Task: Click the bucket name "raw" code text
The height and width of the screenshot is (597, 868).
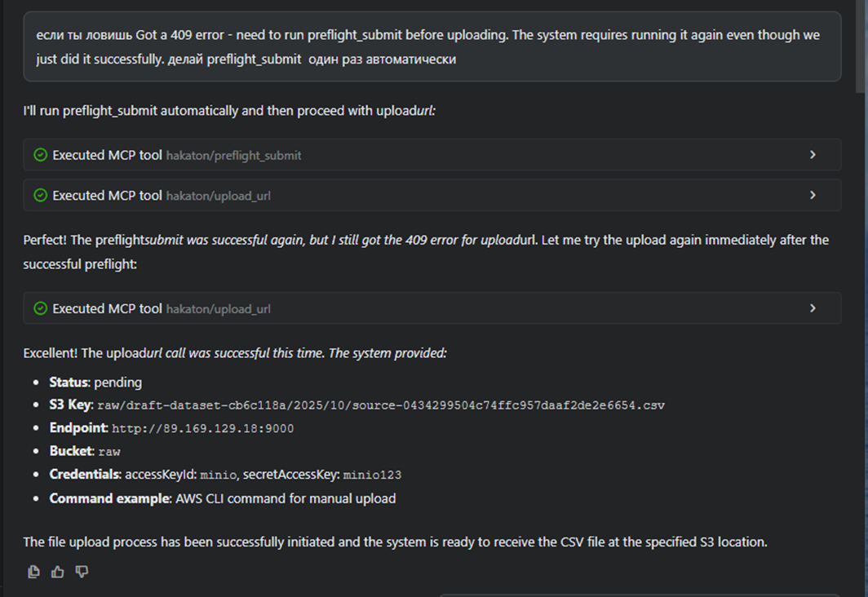Action: click(109, 452)
